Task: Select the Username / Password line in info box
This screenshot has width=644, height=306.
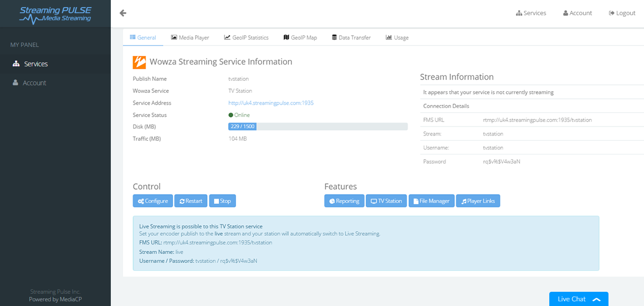Action: [x=198, y=261]
